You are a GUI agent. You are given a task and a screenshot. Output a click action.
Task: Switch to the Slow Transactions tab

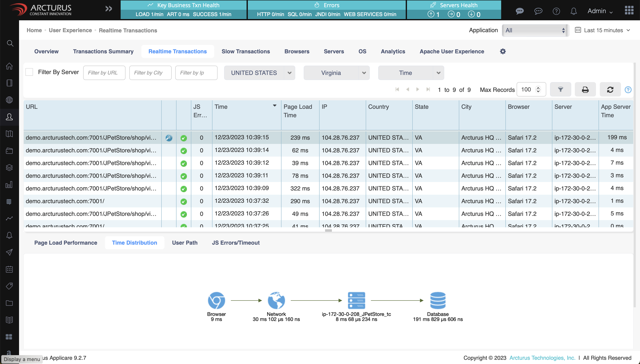tap(246, 51)
